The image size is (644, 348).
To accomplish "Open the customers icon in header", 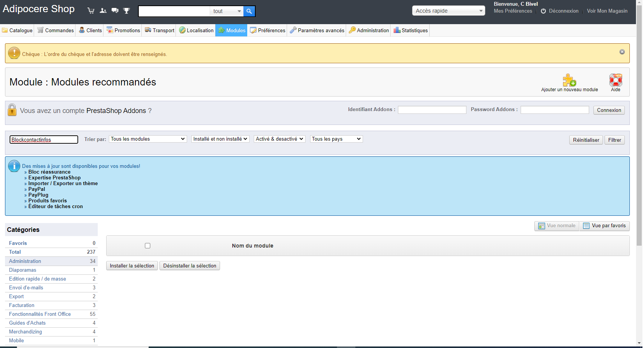I will 103,11.
